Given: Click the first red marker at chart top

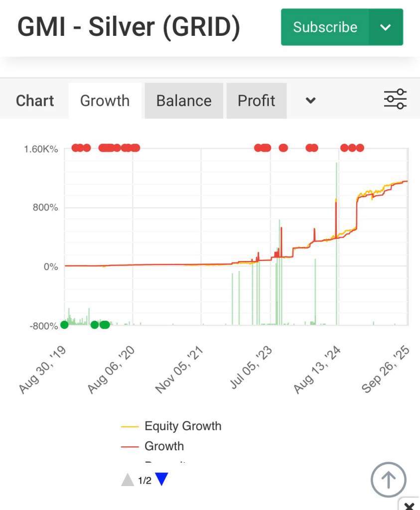Looking at the screenshot, I should point(75,147).
